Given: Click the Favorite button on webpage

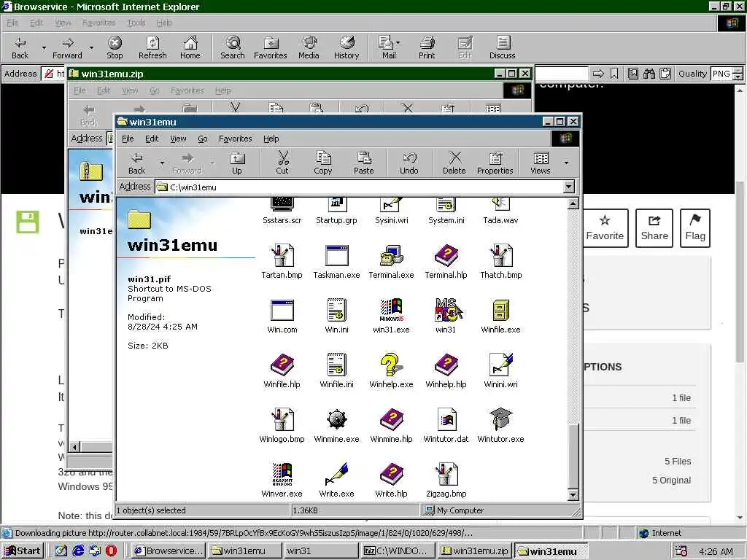Looking at the screenshot, I should tap(605, 228).
